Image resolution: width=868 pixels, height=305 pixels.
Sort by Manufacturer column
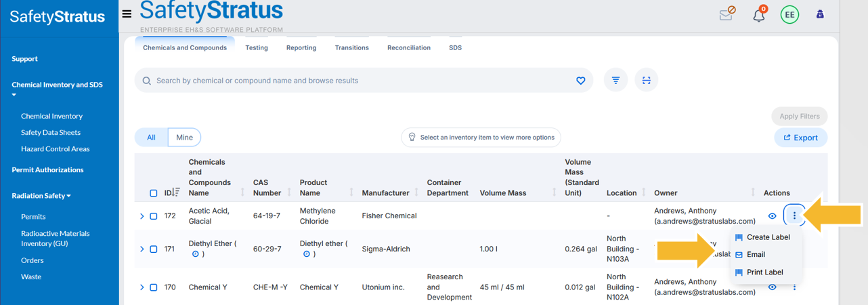(416, 192)
